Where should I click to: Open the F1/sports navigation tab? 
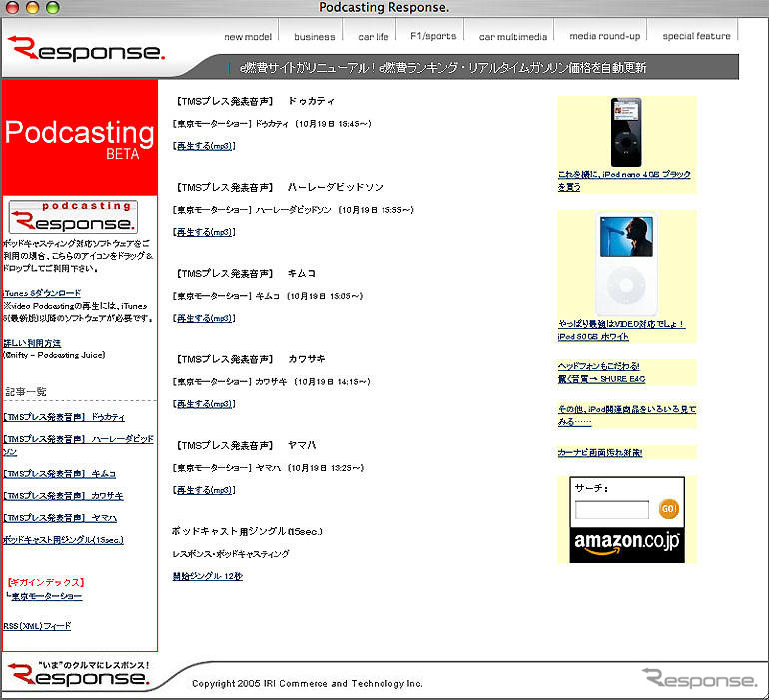click(x=433, y=37)
